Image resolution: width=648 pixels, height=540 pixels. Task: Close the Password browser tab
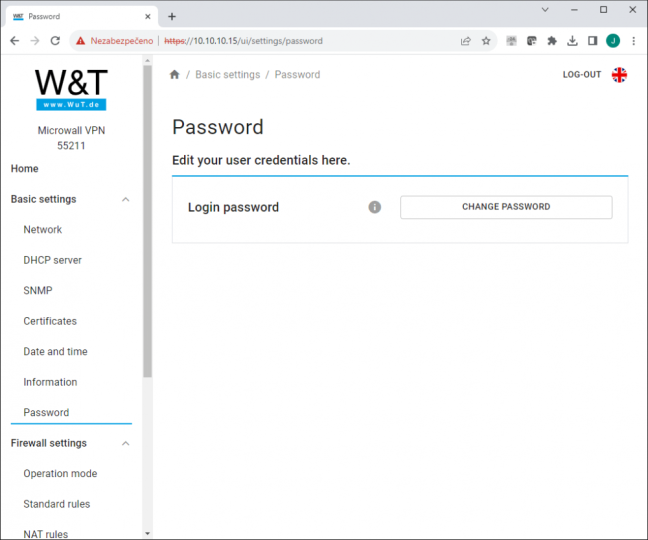[x=148, y=17]
